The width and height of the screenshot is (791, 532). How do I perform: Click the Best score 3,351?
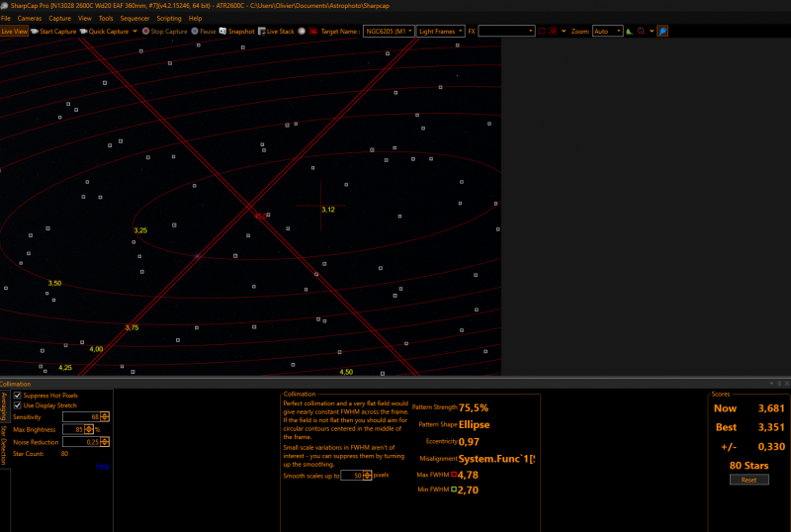[x=771, y=427]
